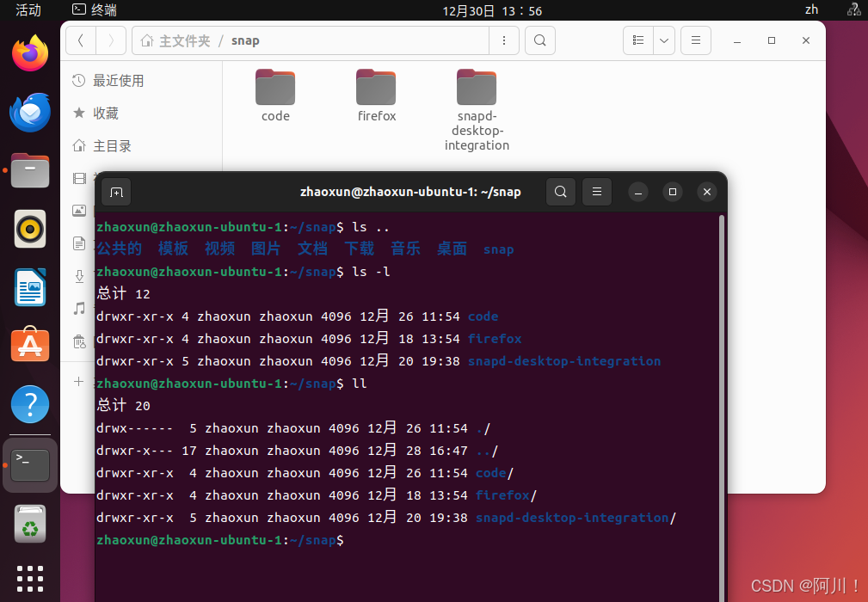Click Music icon in Files sidebar
868x602 pixels.
tap(79, 308)
